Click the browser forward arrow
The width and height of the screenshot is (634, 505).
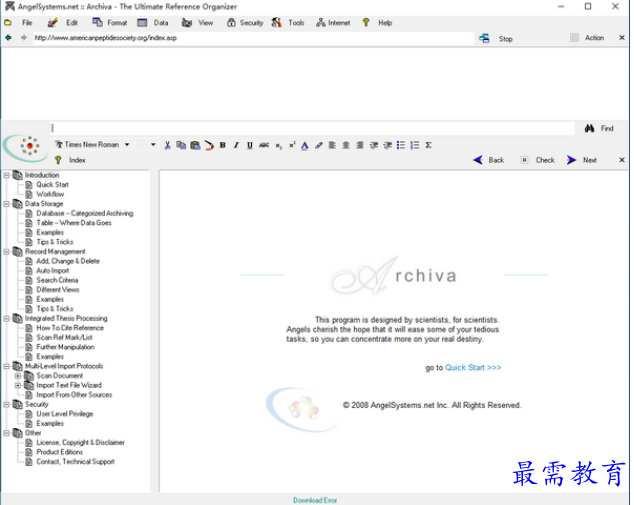point(24,38)
